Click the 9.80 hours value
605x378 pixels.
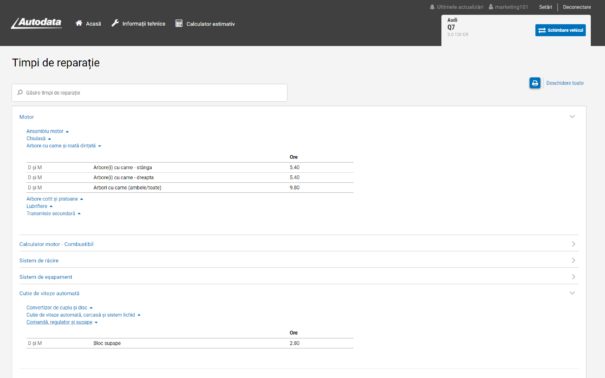click(294, 187)
